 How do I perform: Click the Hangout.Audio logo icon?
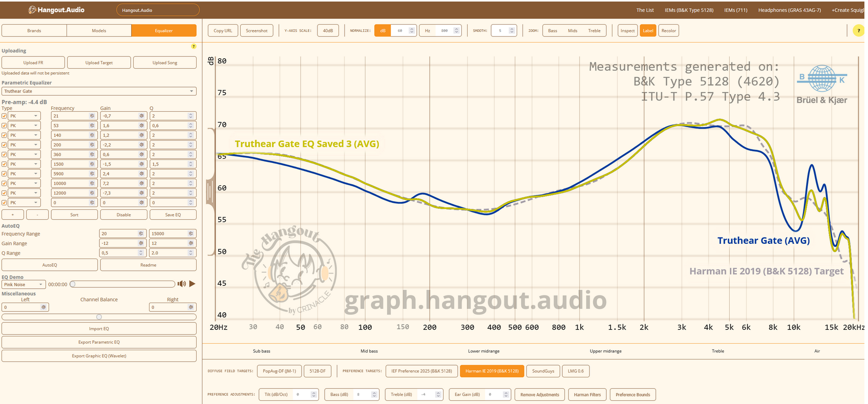[32, 10]
